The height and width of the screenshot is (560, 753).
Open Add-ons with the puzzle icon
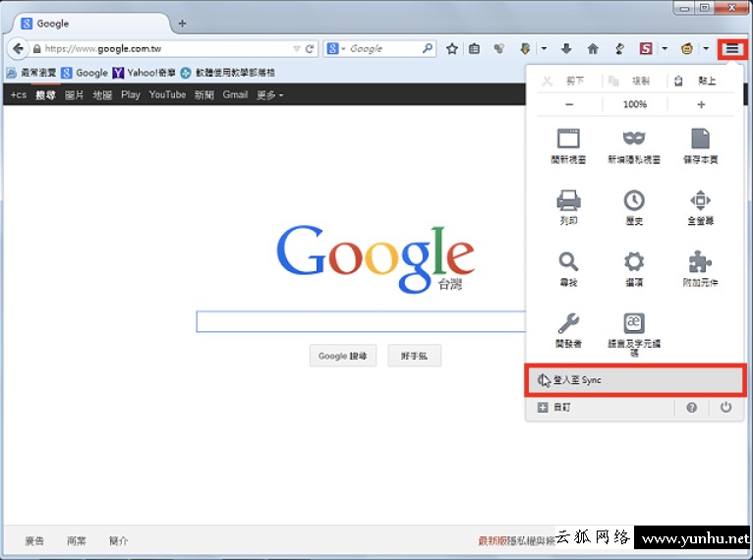(x=700, y=269)
